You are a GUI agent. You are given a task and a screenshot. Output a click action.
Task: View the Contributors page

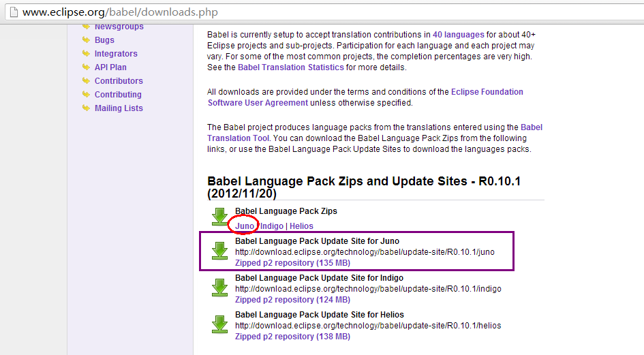(119, 80)
